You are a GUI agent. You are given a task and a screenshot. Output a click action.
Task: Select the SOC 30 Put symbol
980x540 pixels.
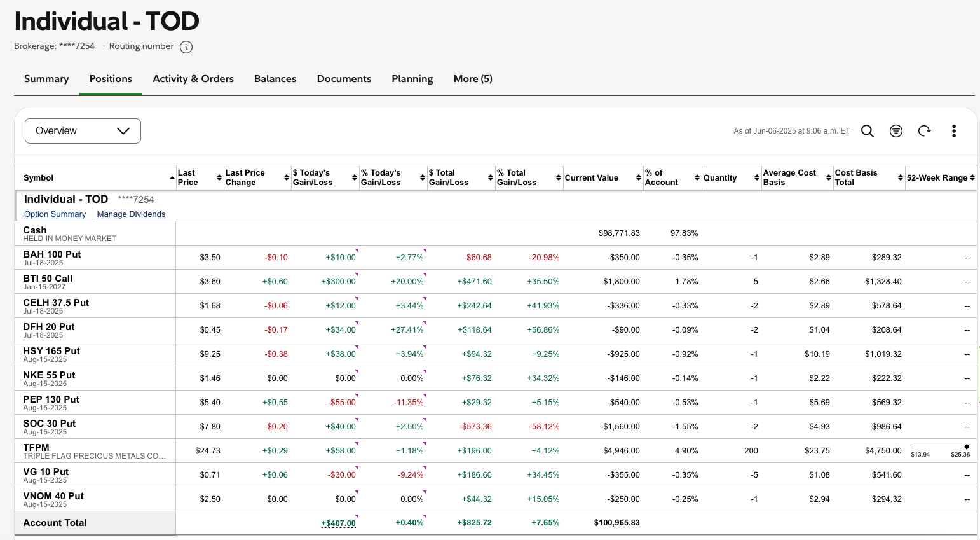pos(50,424)
